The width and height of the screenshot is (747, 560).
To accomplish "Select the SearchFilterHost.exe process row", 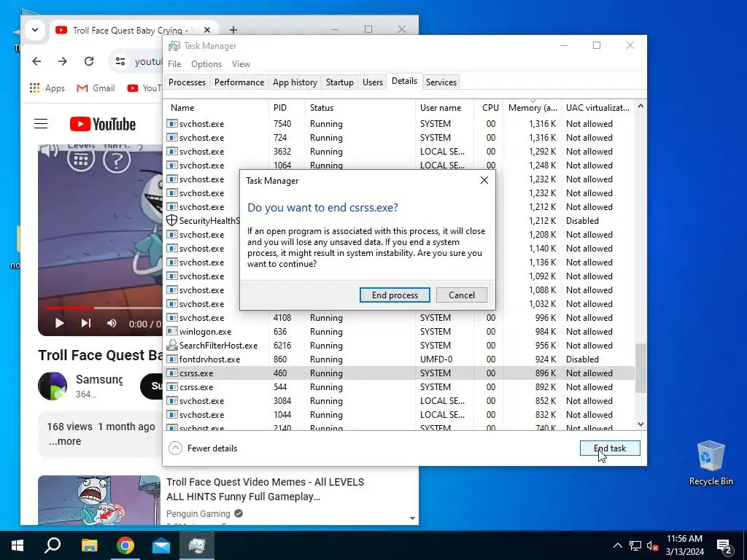I will (399, 345).
